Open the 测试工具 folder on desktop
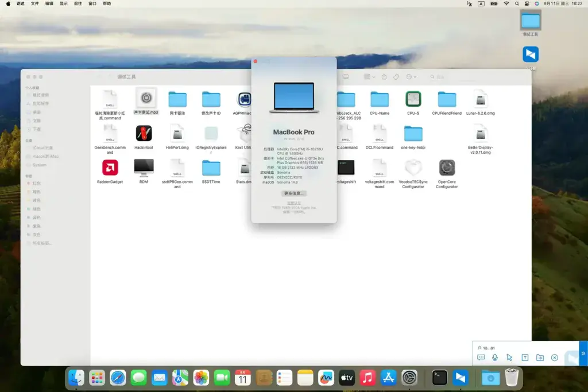Viewport: 588px width, 392px height. click(530, 21)
